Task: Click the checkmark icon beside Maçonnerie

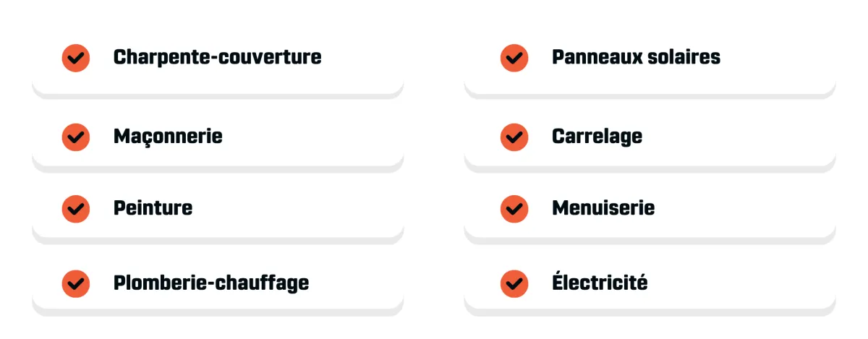Action: coord(75,137)
